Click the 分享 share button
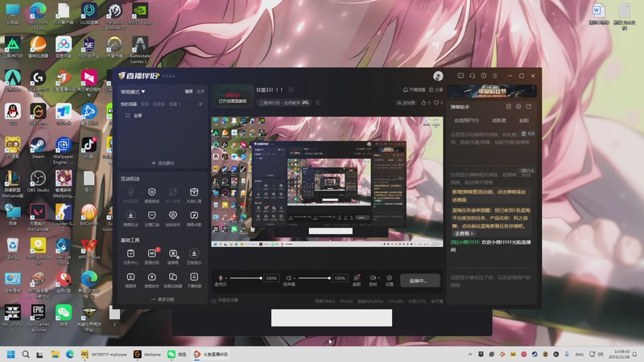Screen dimensions: 644x362 (x=436, y=89)
